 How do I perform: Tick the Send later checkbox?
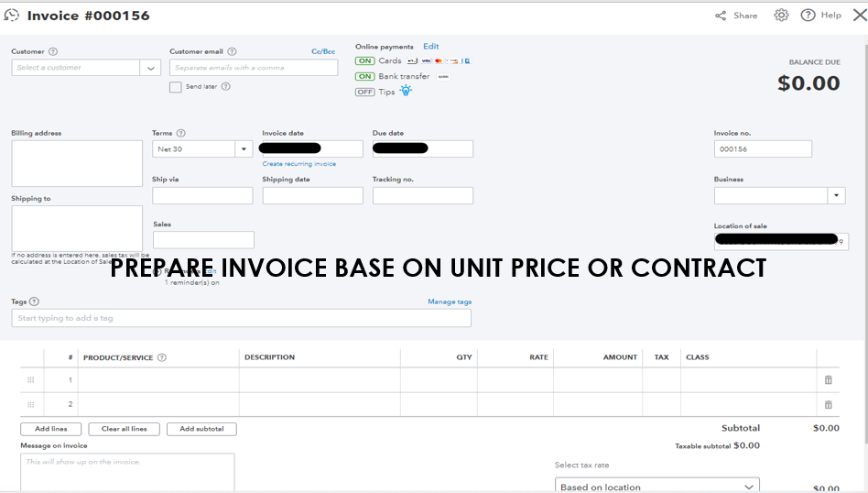(x=176, y=87)
